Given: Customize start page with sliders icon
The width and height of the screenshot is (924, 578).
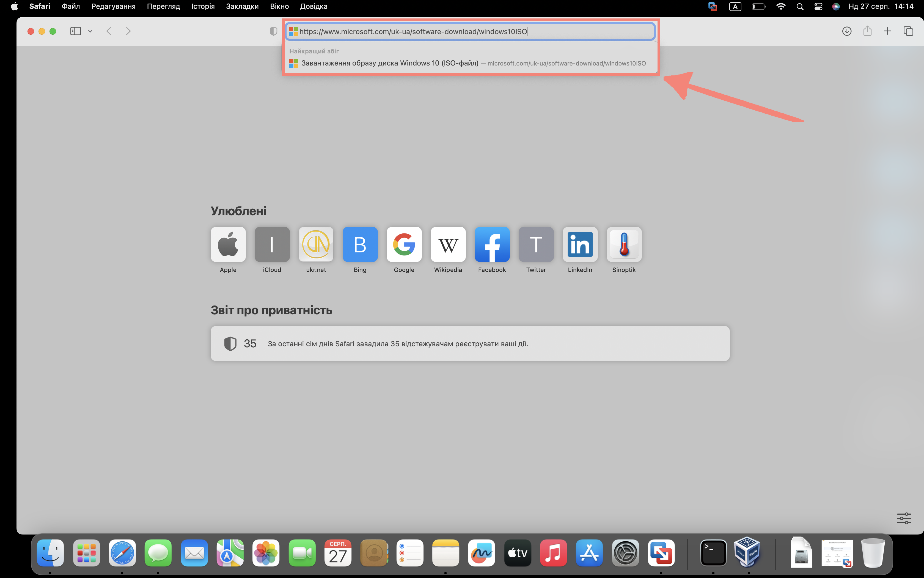Looking at the screenshot, I should [x=904, y=518].
